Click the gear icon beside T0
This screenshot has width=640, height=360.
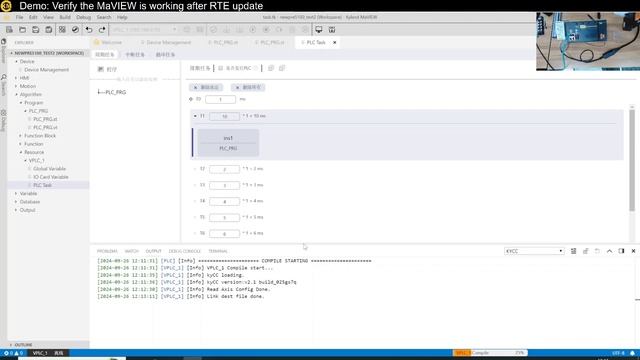tap(191, 99)
